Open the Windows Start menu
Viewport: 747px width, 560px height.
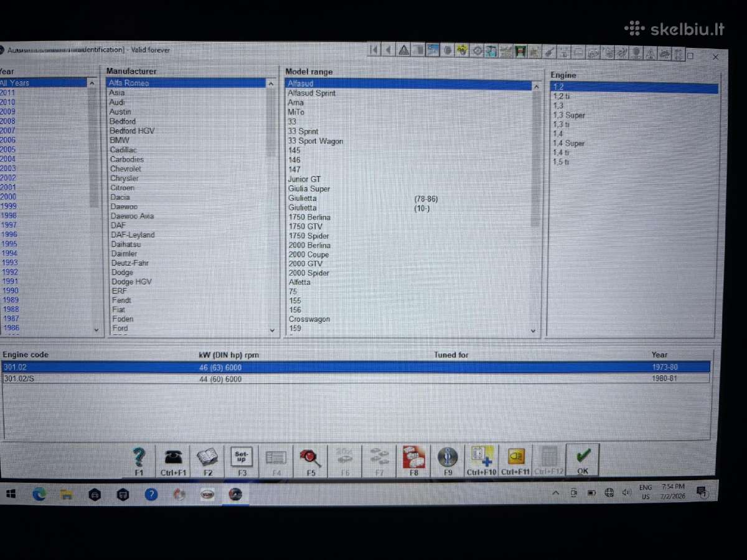11,494
